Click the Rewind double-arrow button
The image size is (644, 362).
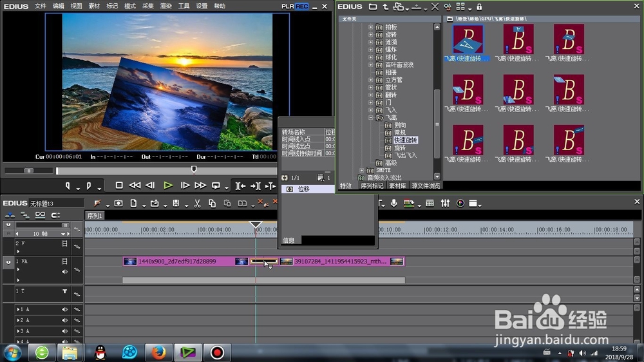[135, 186]
